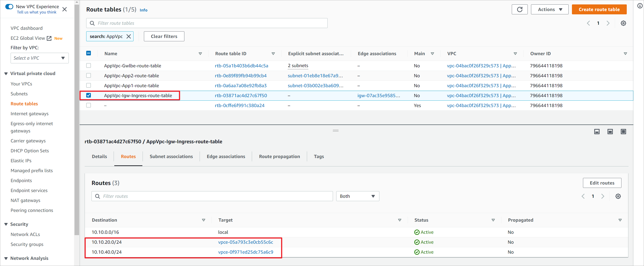Sort by Name column arrow
Image resolution: width=644 pixels, height=266 pixels.
coord(200,54)
